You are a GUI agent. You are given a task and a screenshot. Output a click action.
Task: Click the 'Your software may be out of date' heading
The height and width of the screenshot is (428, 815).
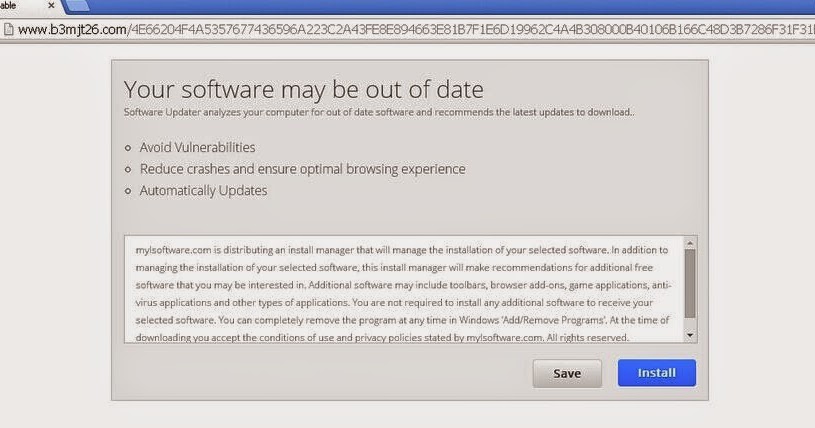(304, 89)
